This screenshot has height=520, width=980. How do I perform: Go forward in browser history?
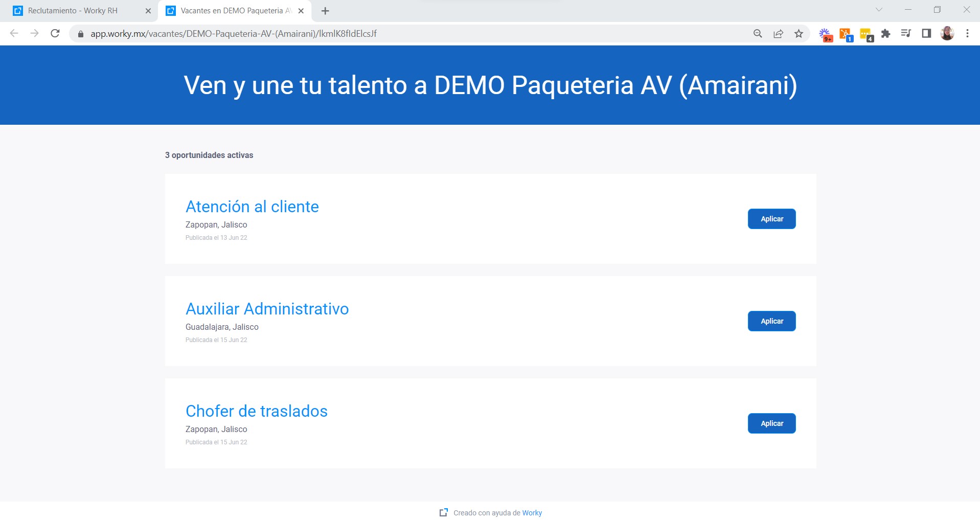click(34, 34)
